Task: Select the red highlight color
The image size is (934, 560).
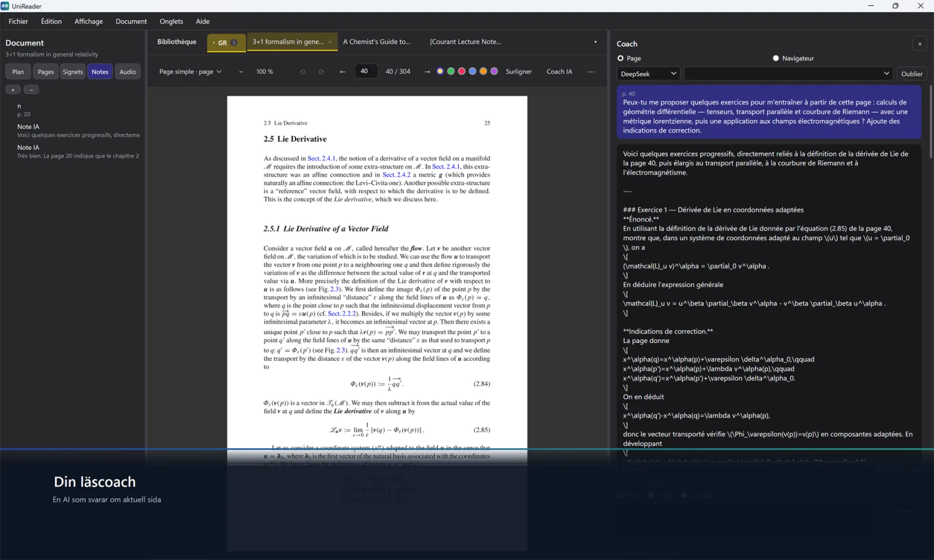Action: 462,71
